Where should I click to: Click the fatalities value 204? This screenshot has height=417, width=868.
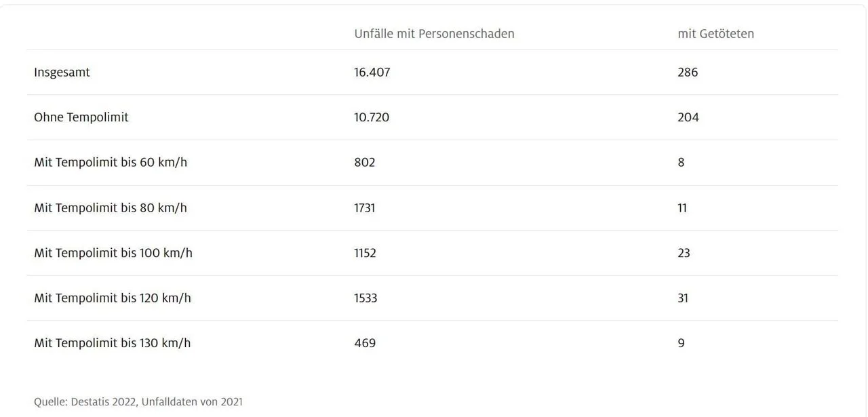click(688, 117)
